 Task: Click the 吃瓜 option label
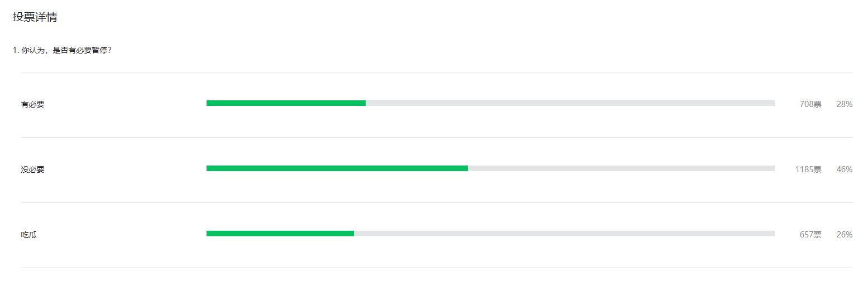click(x=29, y=235)
